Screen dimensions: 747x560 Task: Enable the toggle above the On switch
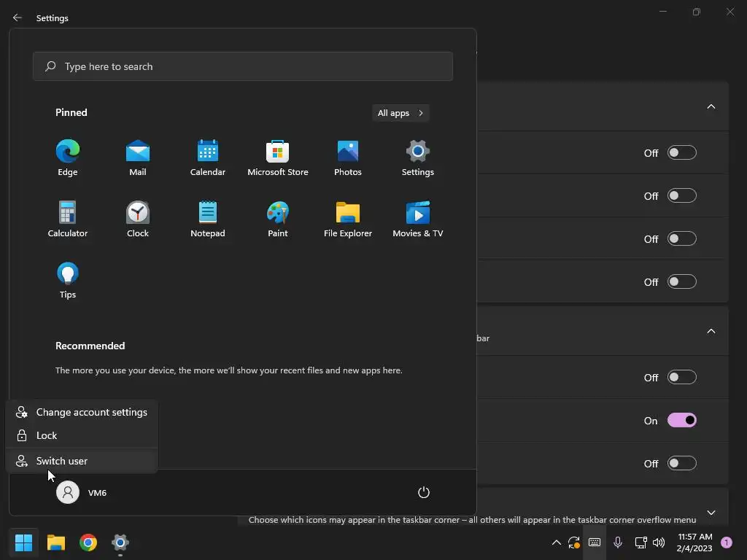pos(682,378)
